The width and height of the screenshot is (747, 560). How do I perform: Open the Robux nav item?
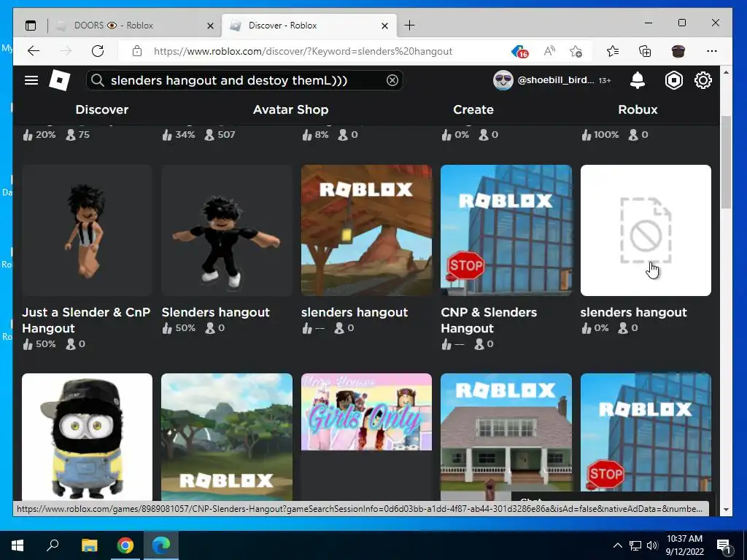(x=638, y=109)
